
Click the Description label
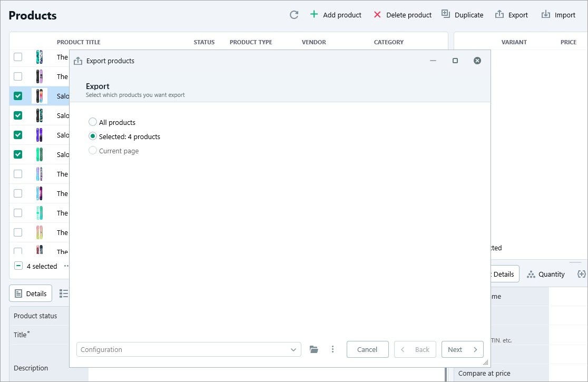(x=31, y=368)
